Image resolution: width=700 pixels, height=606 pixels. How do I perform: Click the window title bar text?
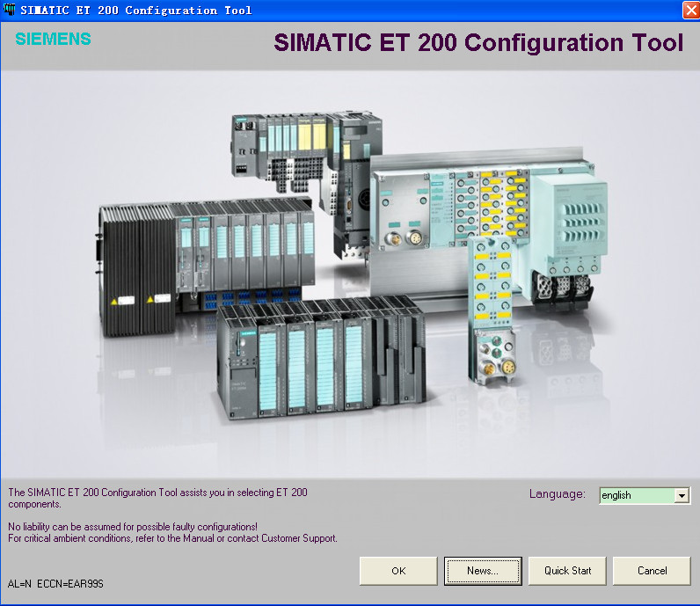click(135, 10)
